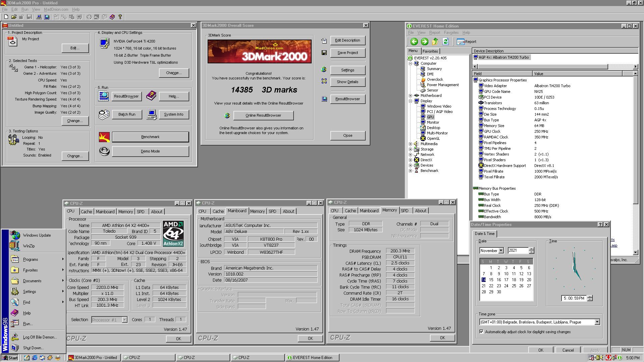Click the Demo Mode button
The height and width of the screenshot is (362, 644).
click(x=150, y=151)
